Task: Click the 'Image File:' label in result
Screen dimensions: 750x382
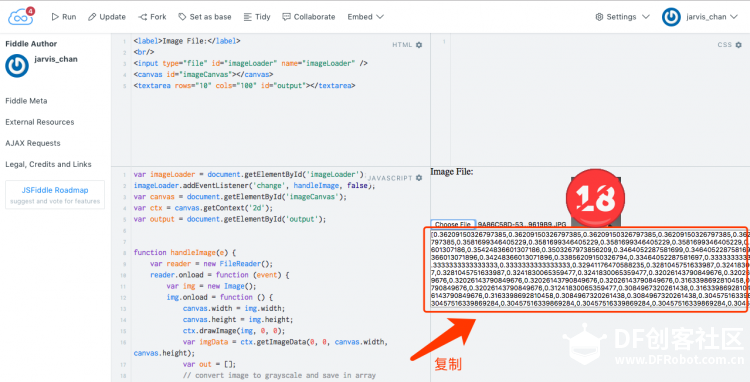Action: tap(452, 172)
